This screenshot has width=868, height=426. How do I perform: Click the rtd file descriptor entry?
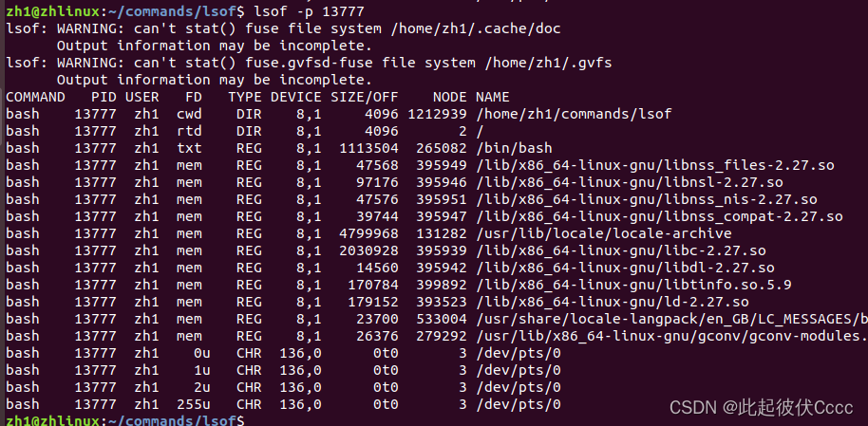point(189,131)
